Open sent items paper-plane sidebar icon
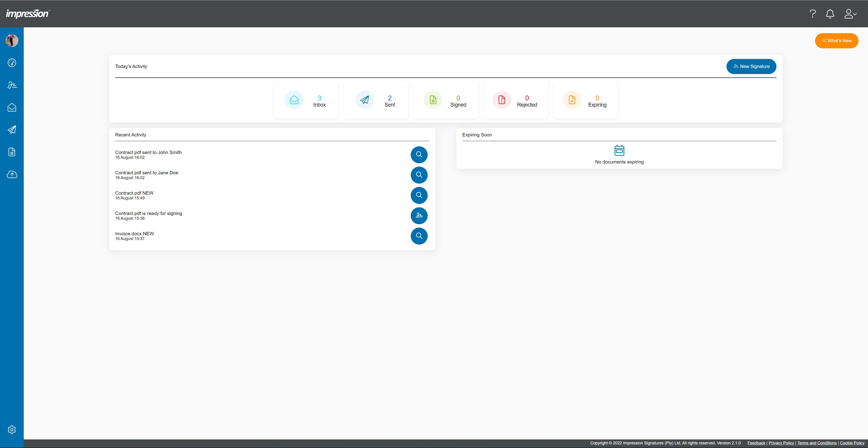 (12, 130)
